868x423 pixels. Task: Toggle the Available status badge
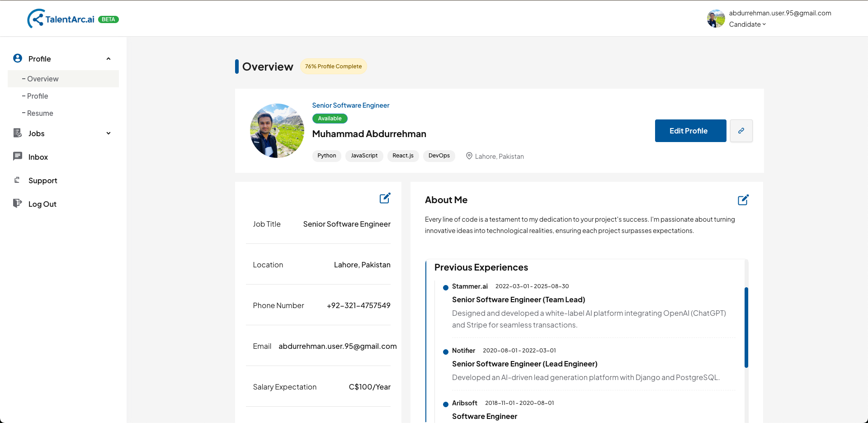pyautogui.click(x=330, y=118)
